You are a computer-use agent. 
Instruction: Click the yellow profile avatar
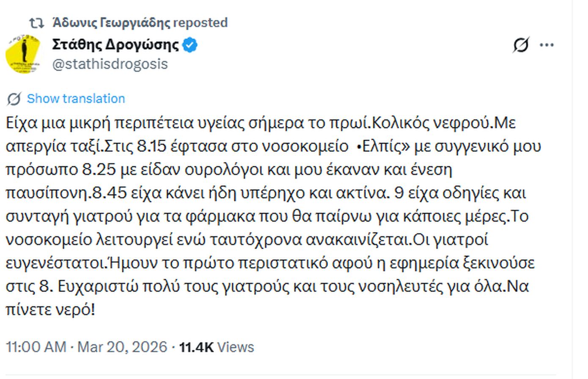(23, 54)
